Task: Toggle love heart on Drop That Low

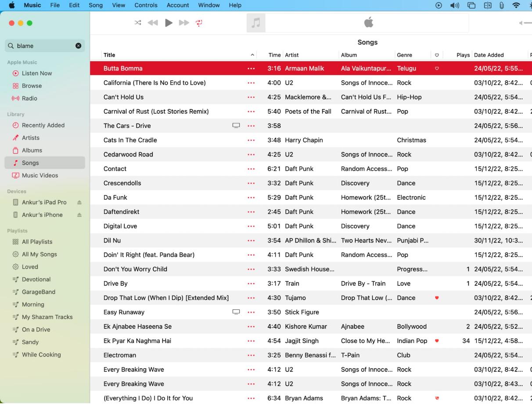Action: [x=437, y=298]
